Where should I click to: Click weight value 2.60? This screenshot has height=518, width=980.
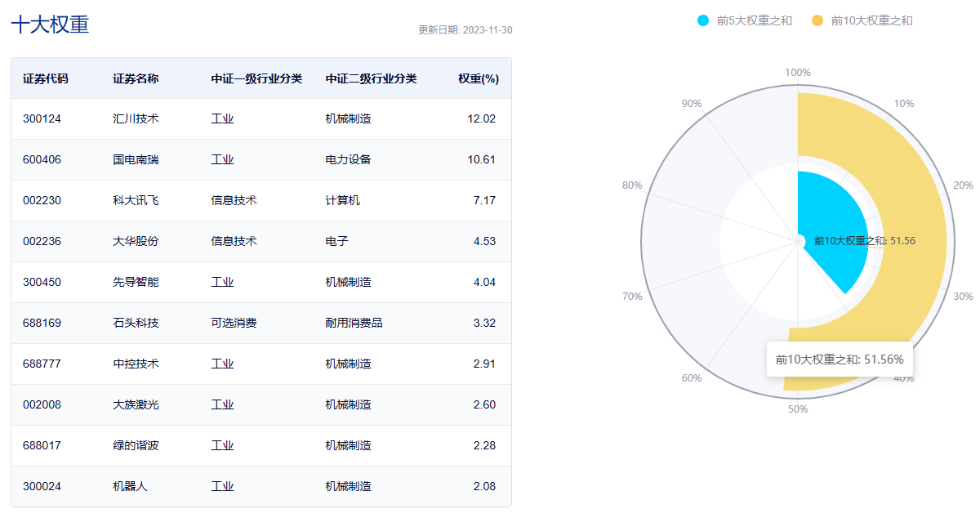pos(484,404)
